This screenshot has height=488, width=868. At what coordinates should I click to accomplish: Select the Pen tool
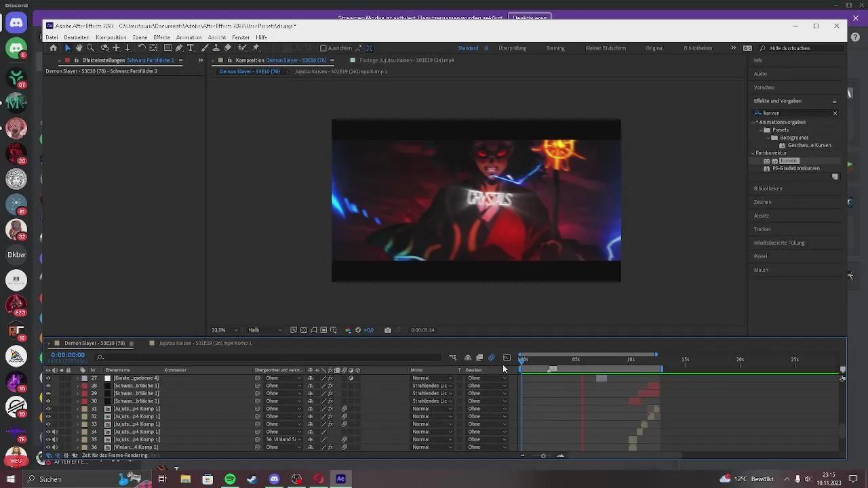pos(179,48)
